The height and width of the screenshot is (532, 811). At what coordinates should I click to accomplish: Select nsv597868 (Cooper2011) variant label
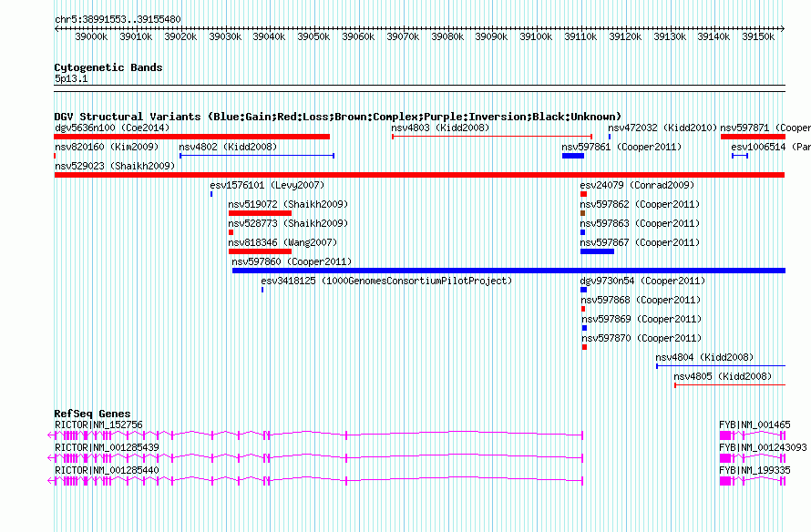click(x=642, y=300)
